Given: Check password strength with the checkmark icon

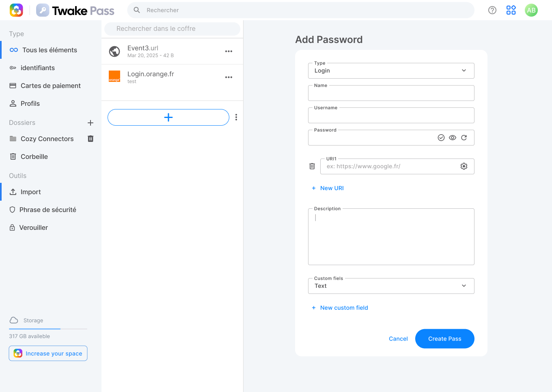Looking at the screenshot, I should pos(441,138).
